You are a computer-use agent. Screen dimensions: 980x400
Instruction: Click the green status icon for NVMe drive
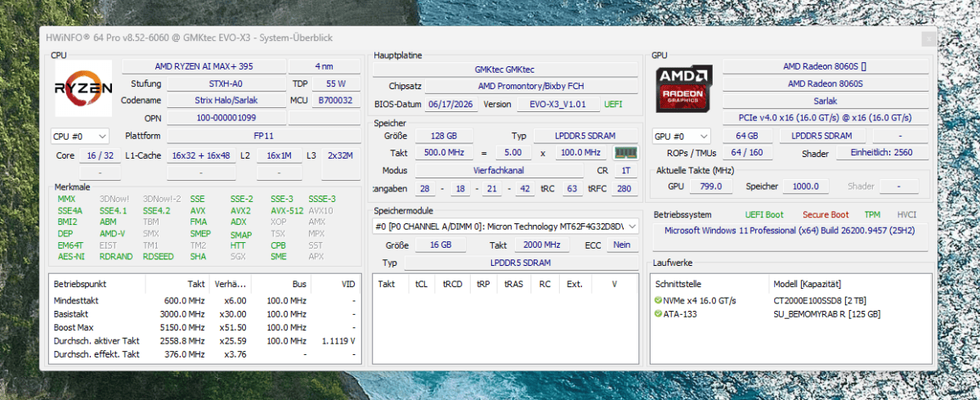pos(658,300)
